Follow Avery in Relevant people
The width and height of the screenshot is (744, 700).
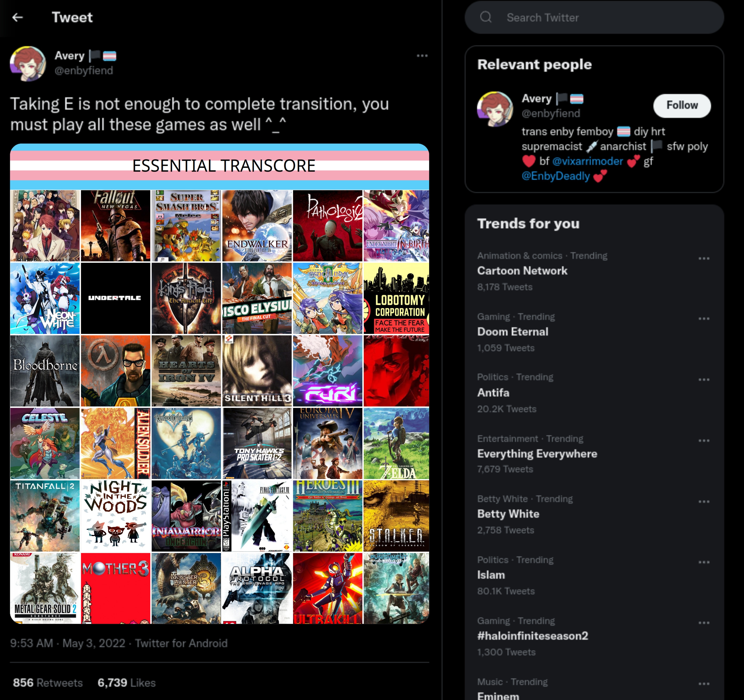682,106
